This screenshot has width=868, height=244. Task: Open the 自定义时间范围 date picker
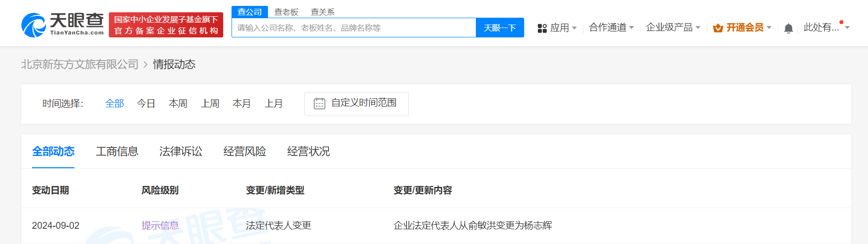(357, 104)
